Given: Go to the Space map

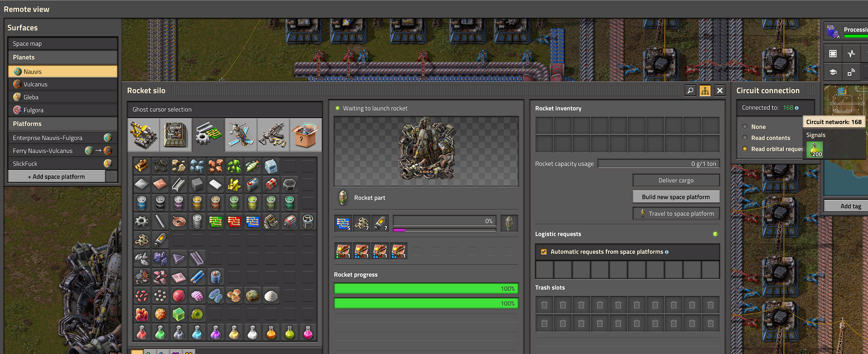Looking at the screenshot, I should [x=63, y=44].
